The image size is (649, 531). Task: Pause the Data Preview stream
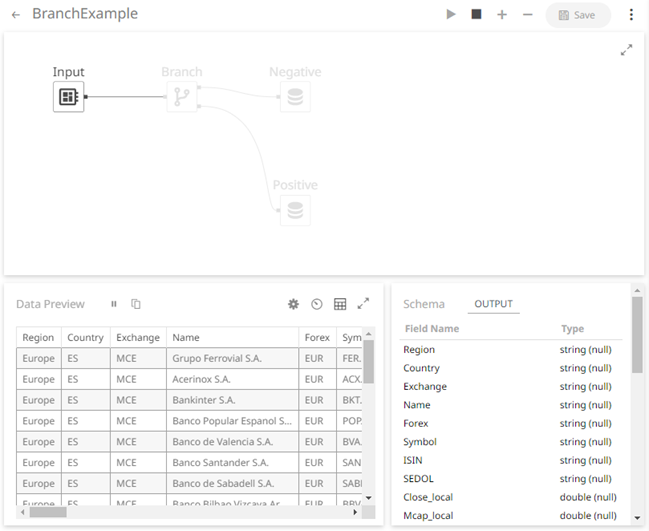tap(114, 304)
